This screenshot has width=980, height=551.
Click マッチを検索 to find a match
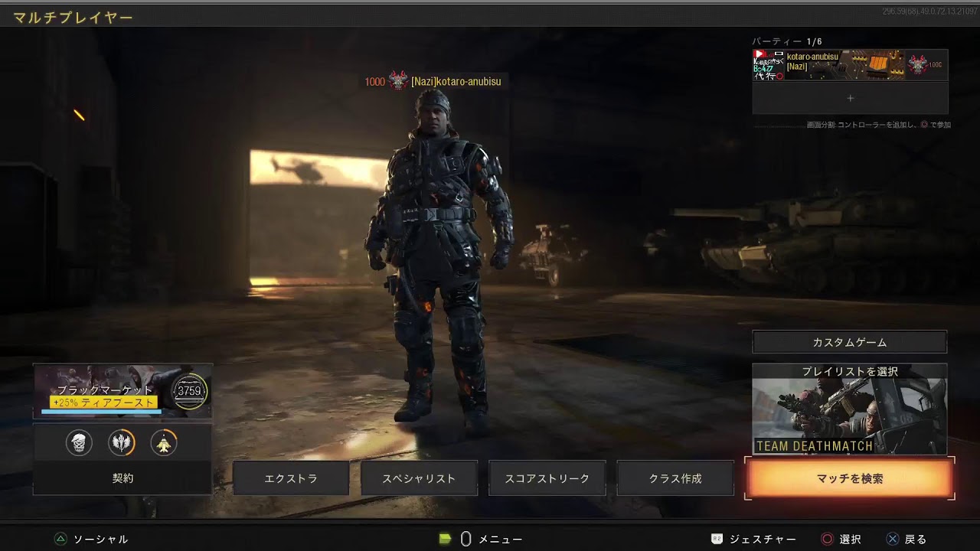point(850,478)
